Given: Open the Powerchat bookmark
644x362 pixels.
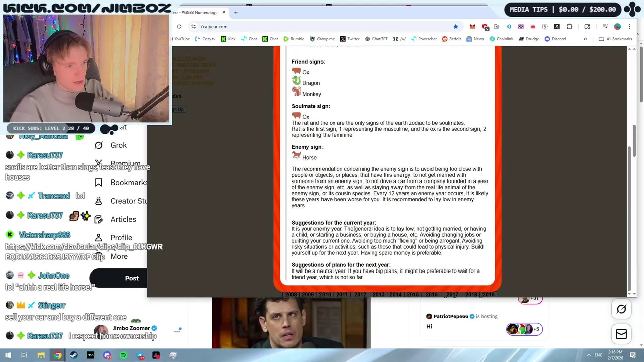Looking at the screenshot, I should point(424,39).
